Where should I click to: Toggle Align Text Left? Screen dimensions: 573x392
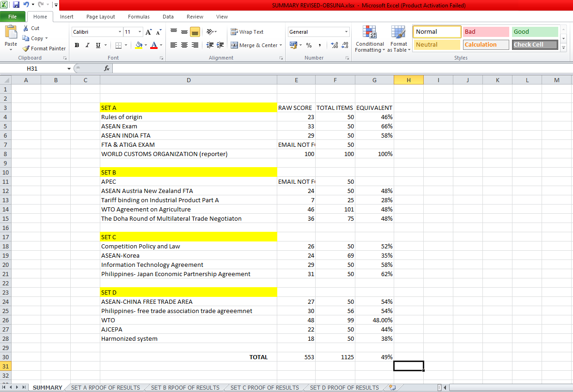click(174, 45)
